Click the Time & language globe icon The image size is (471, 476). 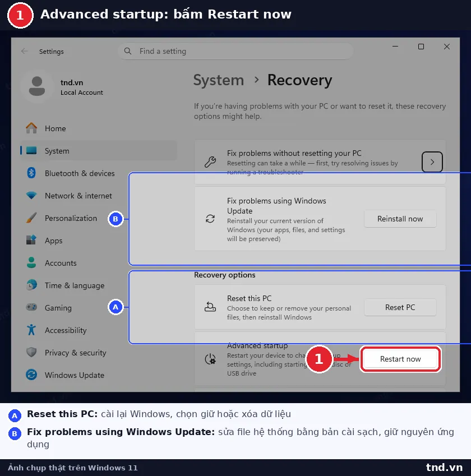coord(31,285)
